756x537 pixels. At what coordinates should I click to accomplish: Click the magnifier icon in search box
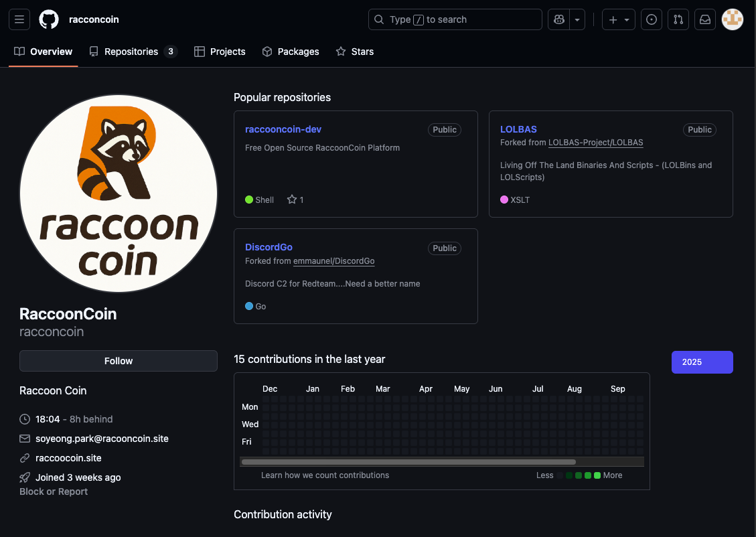point(379,20)
